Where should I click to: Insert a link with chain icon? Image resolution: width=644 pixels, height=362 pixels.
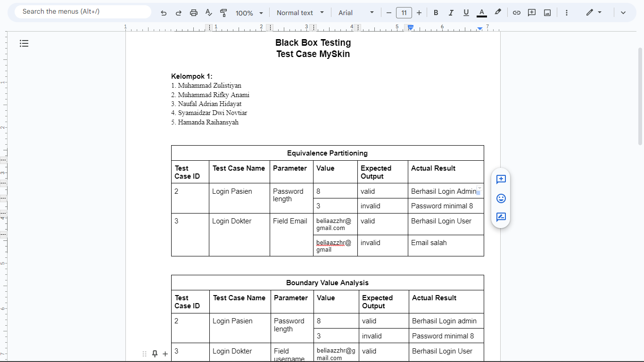click(517, 13)
